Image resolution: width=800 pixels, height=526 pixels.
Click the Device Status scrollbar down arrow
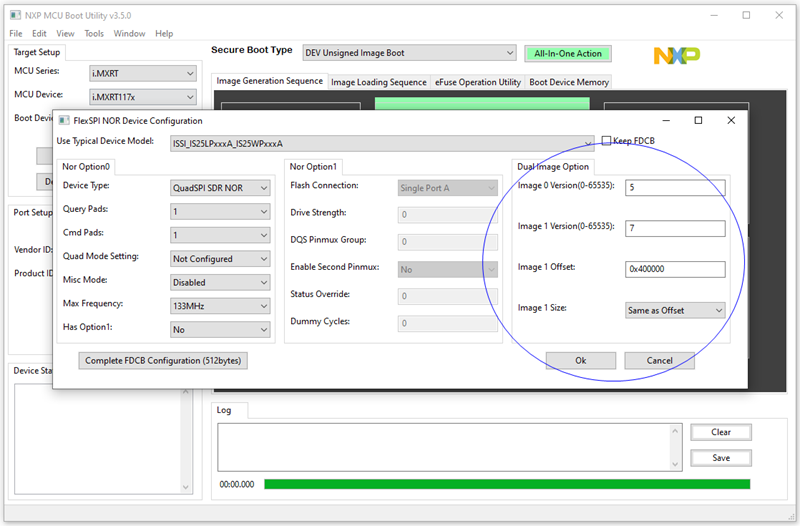(x=185, y=487)
